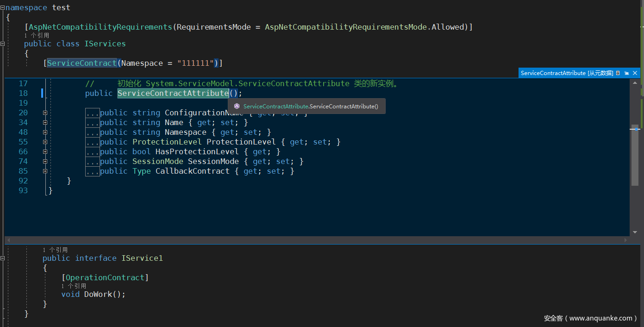Collapse the IService1 interface outline

pyautogui.click(x=3, y=258)
